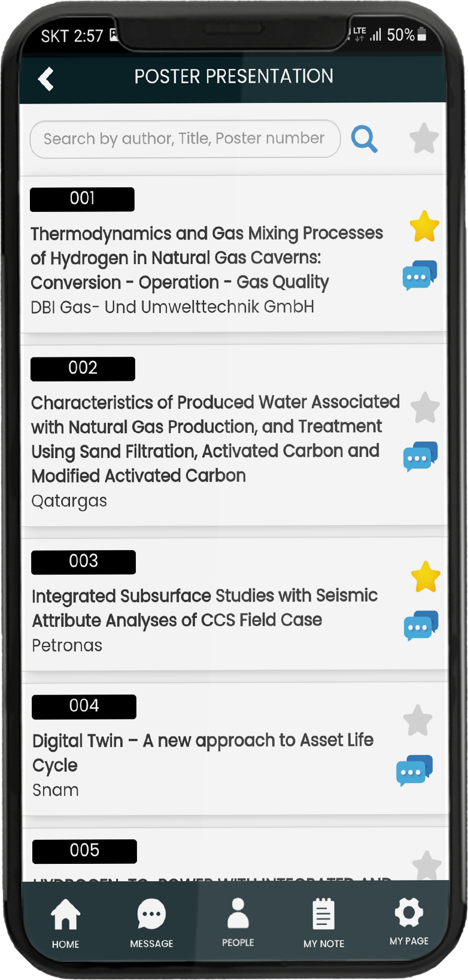Select the 002 poster number badge
Screen dimensions: 468x980
(83, 368)
